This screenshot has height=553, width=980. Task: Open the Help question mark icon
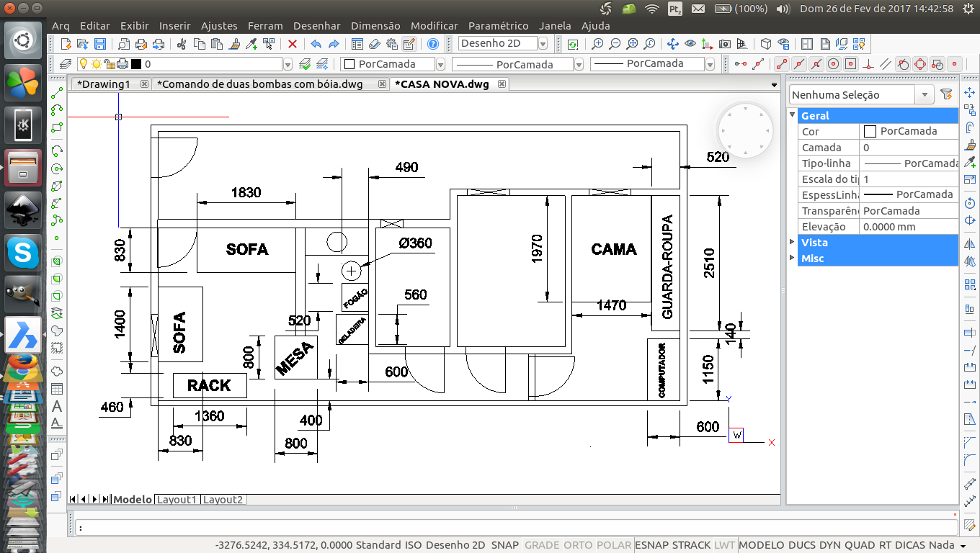click(433, 44)
